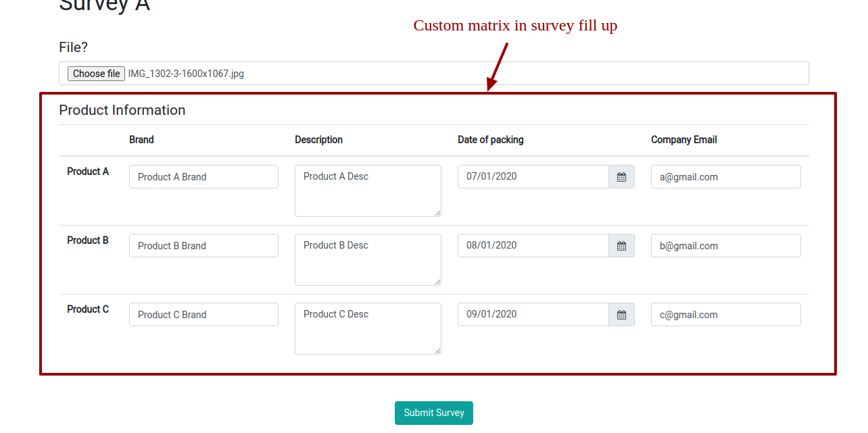Click into the Product C Brand input

tap(203, 315)
